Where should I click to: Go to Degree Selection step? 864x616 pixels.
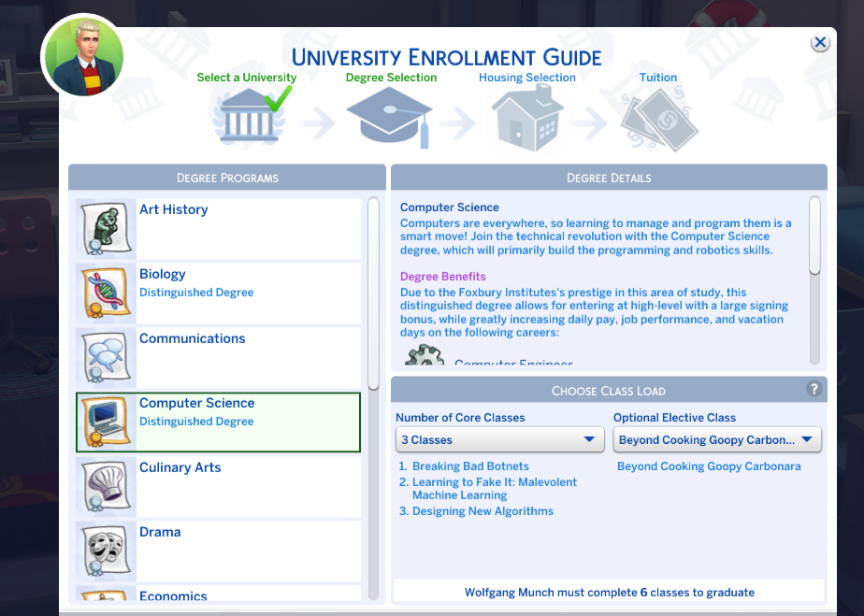pos(391,78)
